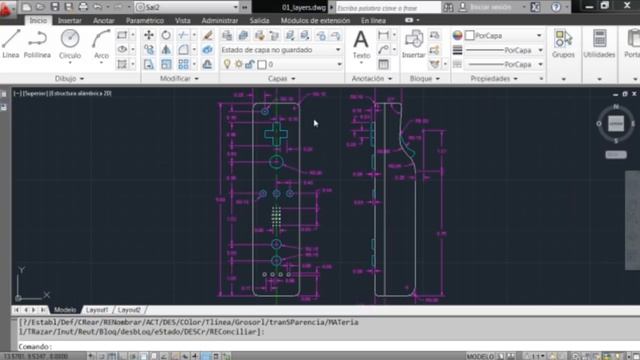The width and height of the screenshot is (640, 360).
Task: Expand the Dibujo panel
Action: point(69,78)
